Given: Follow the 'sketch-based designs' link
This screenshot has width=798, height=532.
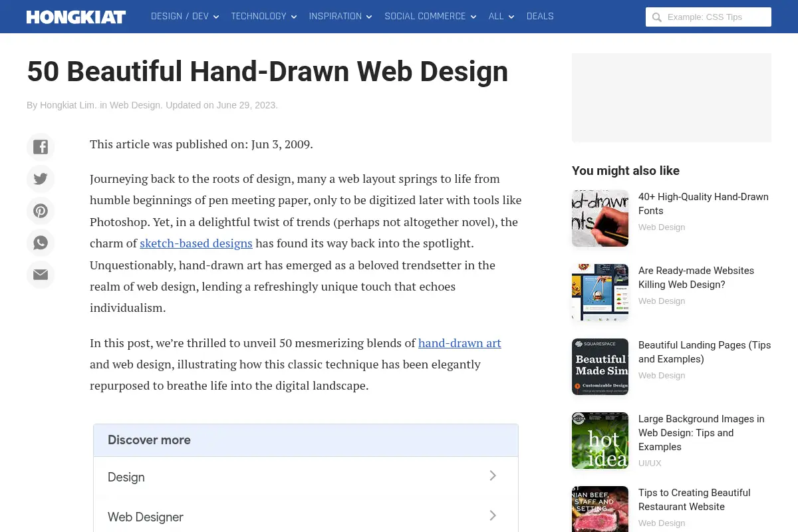Looking at the screenshot, I should pos(196,243).
